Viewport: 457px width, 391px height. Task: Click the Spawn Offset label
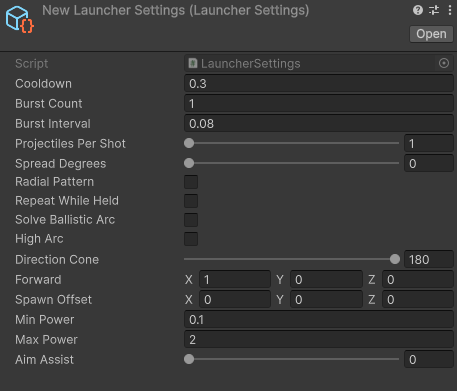pyautogui.click(x=53, y=299)
